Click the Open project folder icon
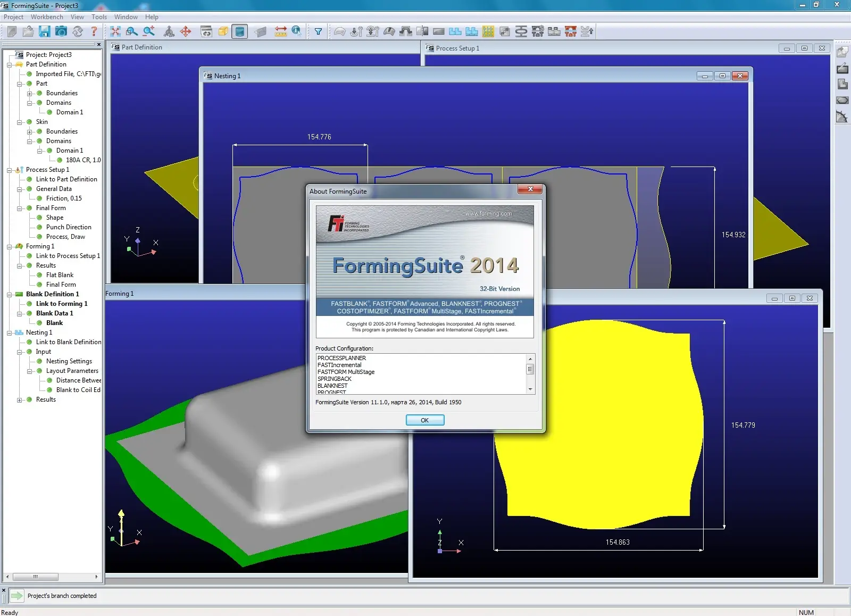Screen dimensions: 851x616 click(28, 31)
